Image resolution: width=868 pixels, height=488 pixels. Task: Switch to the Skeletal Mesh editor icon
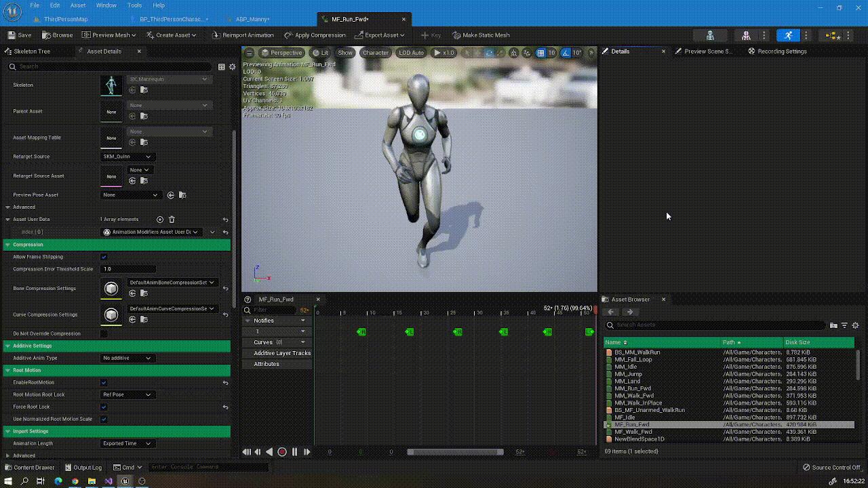coord(746,35)
